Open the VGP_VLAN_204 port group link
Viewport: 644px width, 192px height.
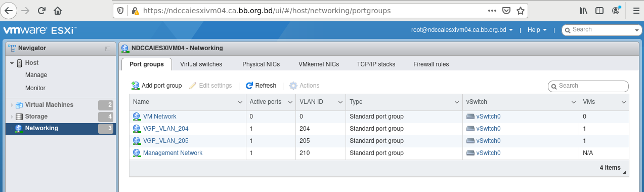point(165,129)
